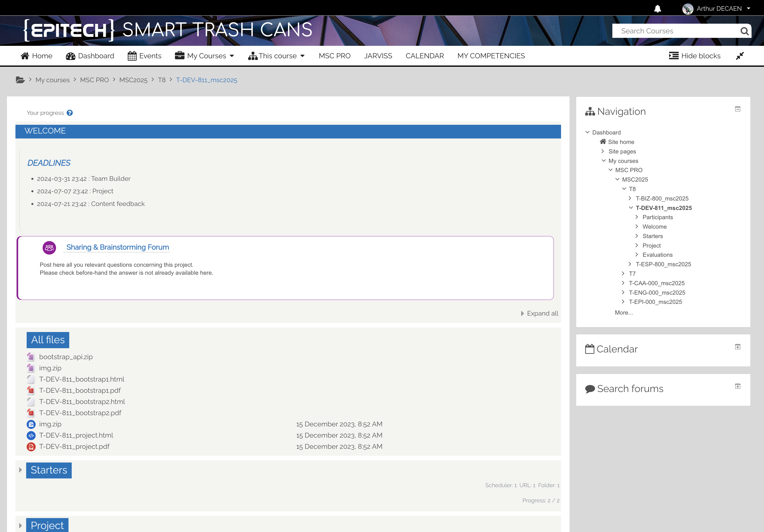Click the T-DEV-811_project.pdf file icon
Image resolution: width=764 pixels, height=532 pixels.
point(31,447)
